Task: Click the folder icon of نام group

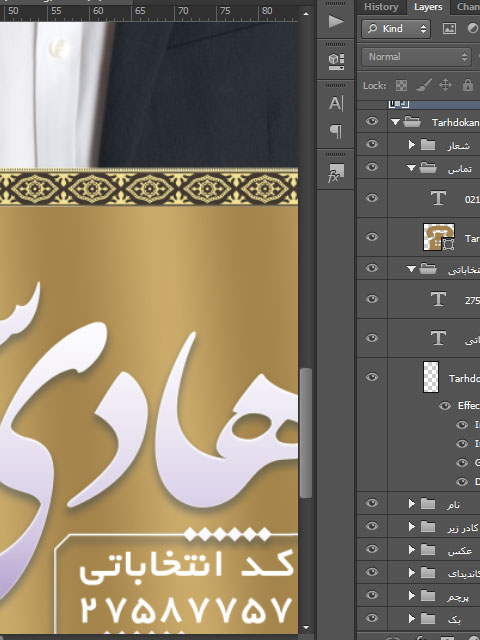Action: (428, 504)
